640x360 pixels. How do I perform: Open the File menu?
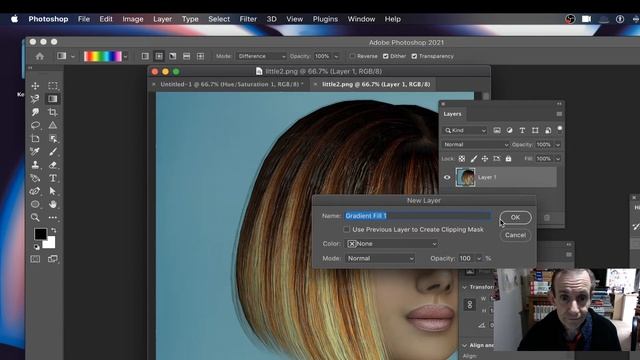pos(84,19)
